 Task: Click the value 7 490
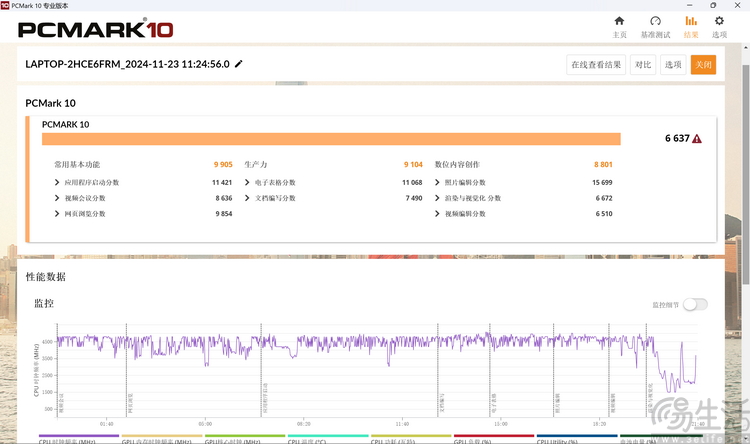coord(414,198)
